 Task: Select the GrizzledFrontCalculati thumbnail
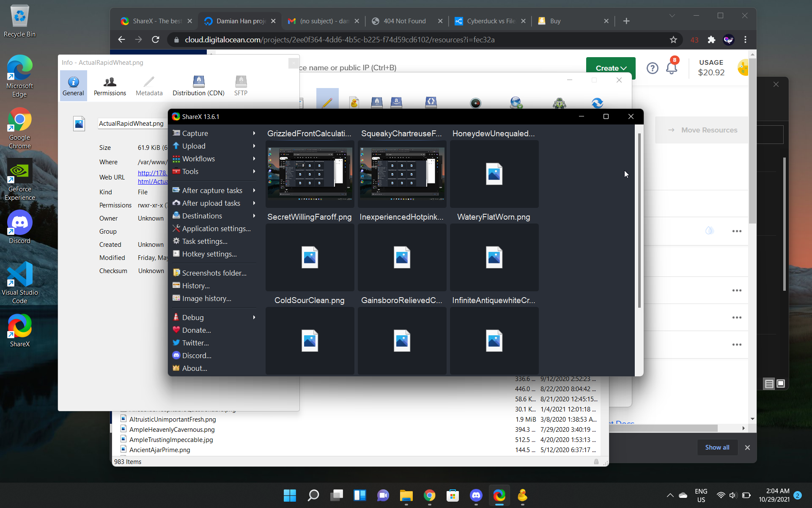310,174
